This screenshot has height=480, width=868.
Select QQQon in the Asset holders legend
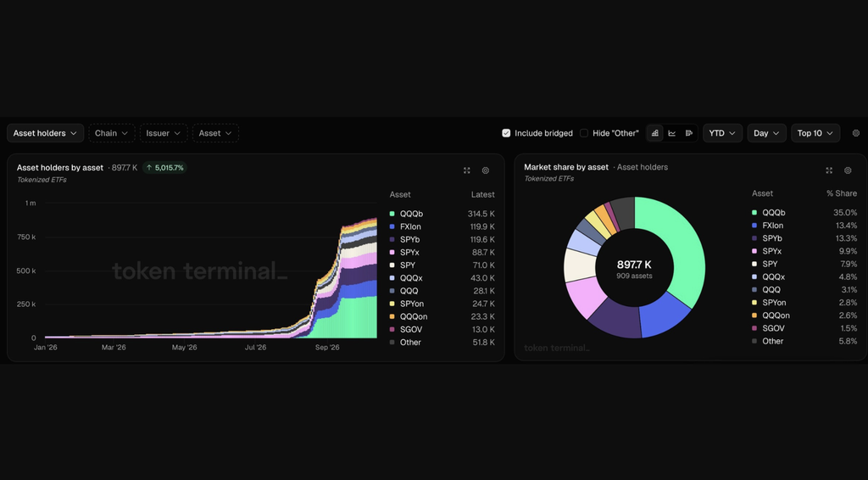click(x=414, y=316)
